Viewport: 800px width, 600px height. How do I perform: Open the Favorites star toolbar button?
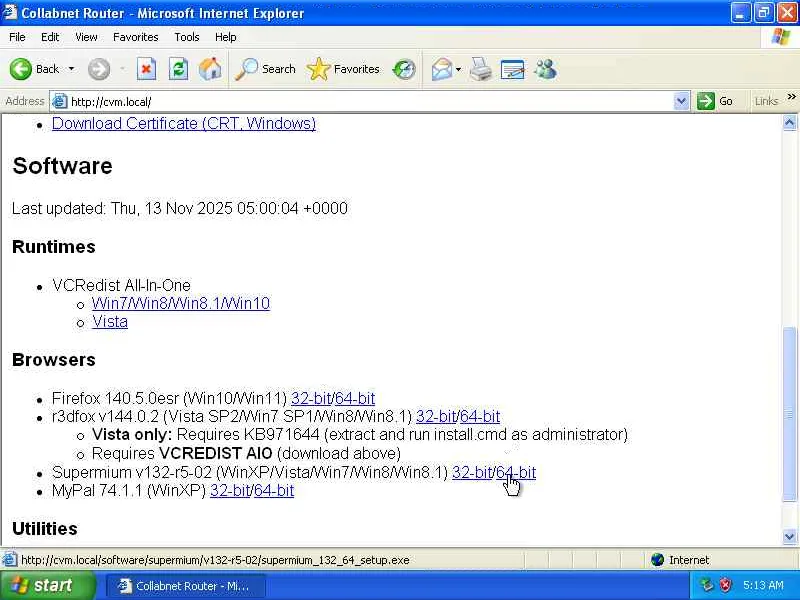coord(343,69)
